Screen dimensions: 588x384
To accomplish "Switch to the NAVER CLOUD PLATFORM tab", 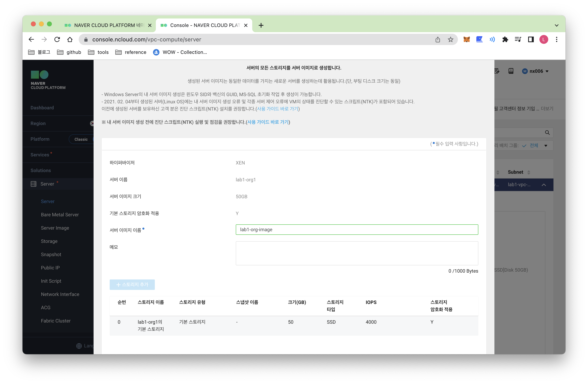I will click(105, 25).
